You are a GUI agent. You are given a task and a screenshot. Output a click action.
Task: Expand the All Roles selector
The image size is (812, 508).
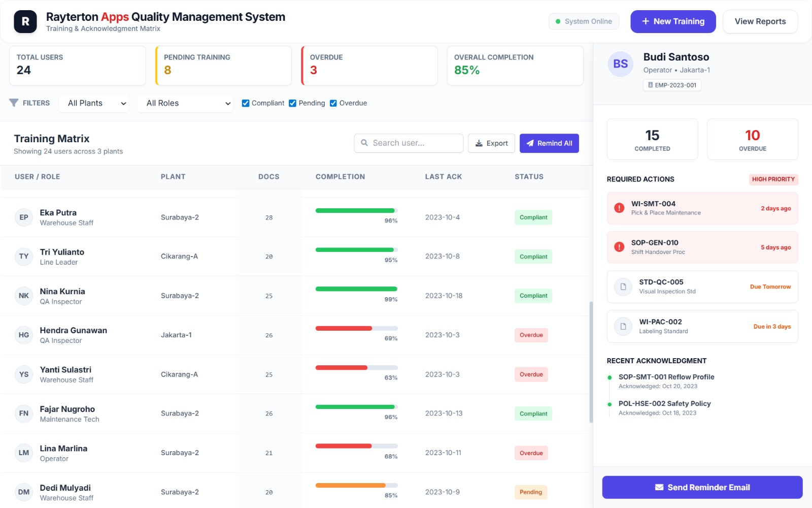(x=185, y=103)
